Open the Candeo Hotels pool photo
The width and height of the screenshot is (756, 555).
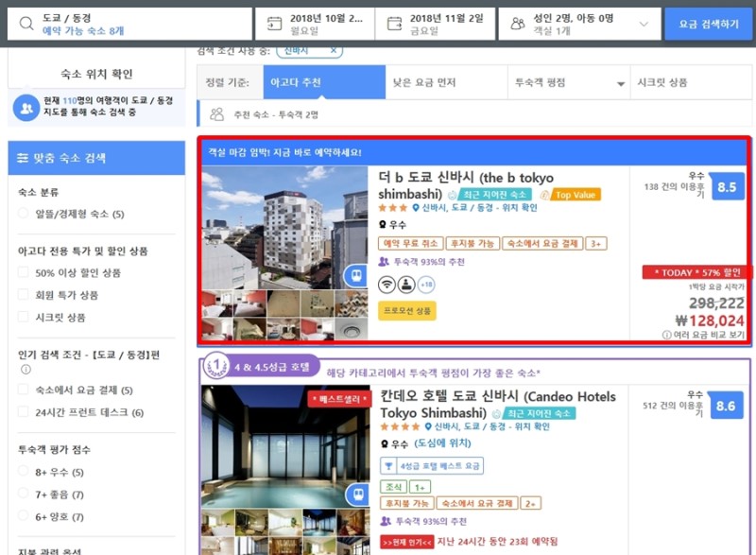point(285,446)
